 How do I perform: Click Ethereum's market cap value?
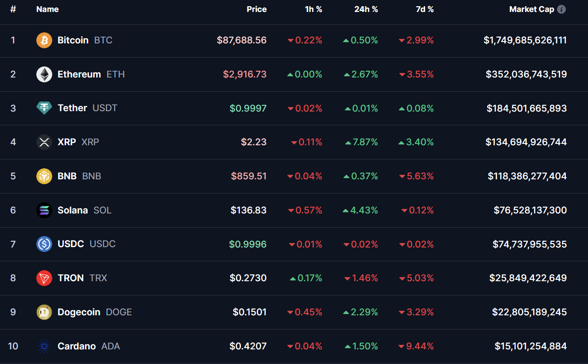click(x=526, y=74)
